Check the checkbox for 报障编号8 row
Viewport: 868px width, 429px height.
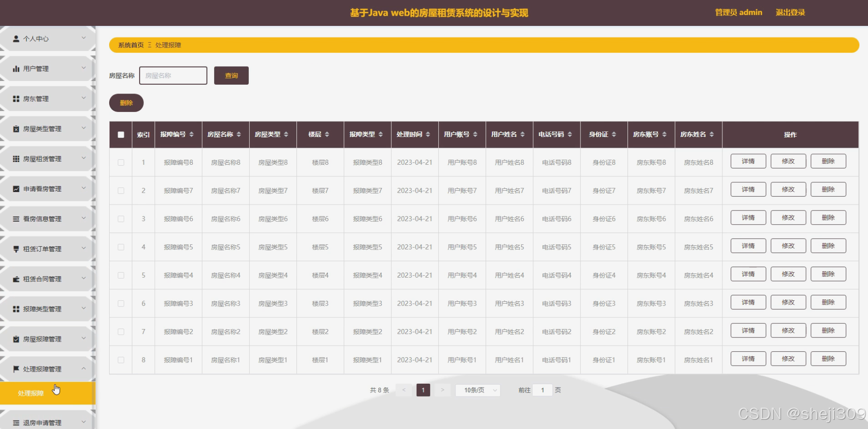click(121, 162)
